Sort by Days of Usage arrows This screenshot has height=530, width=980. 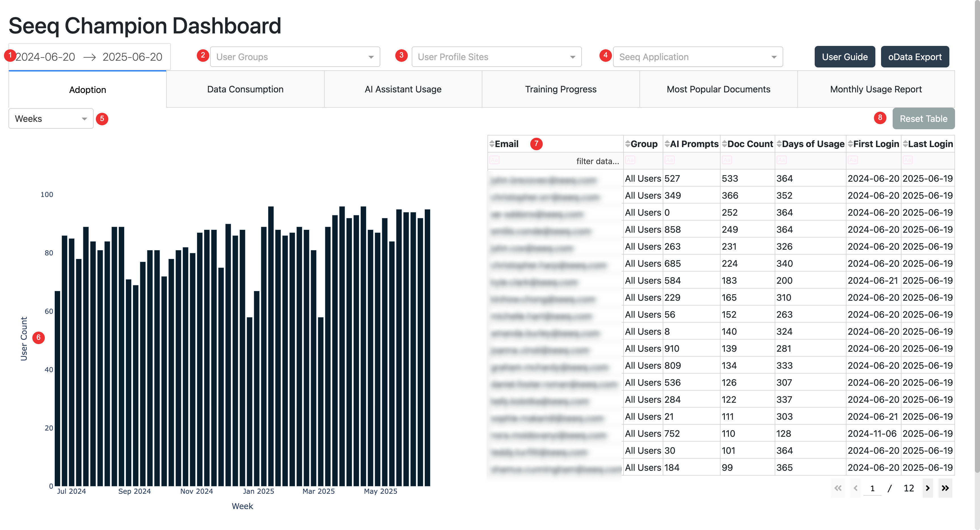click(779, 144)
